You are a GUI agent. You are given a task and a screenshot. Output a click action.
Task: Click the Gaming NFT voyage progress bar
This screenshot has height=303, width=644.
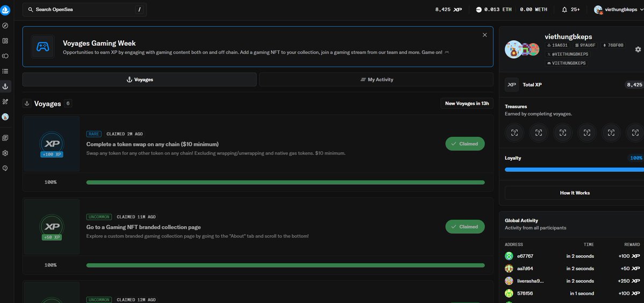coord(285,265)
